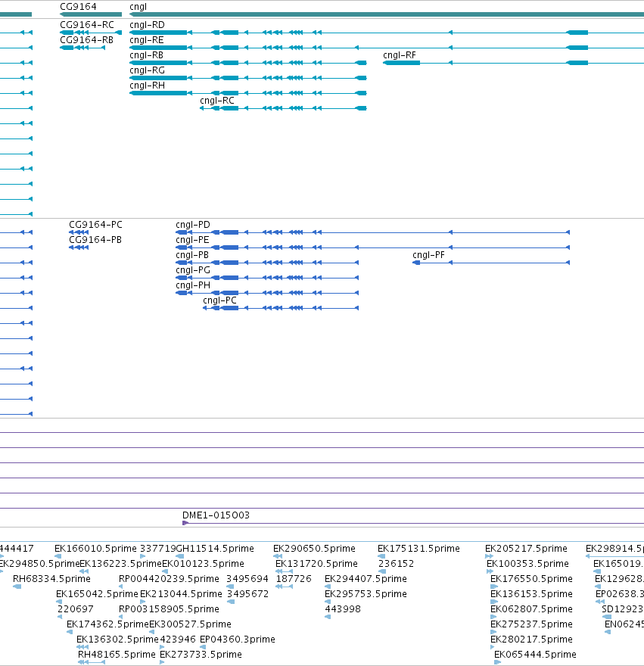Select the cngl-RB transcript label
644x666 pixels.
coord(147,55)
